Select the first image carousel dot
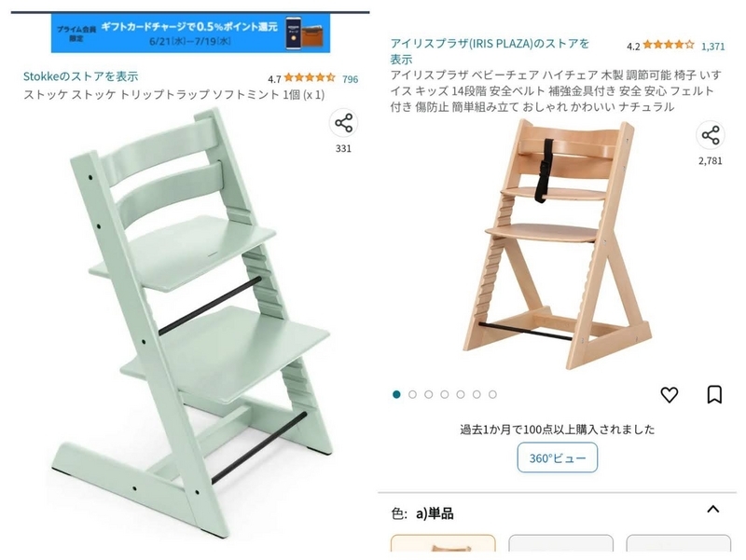746x560 pixels. 396,394
